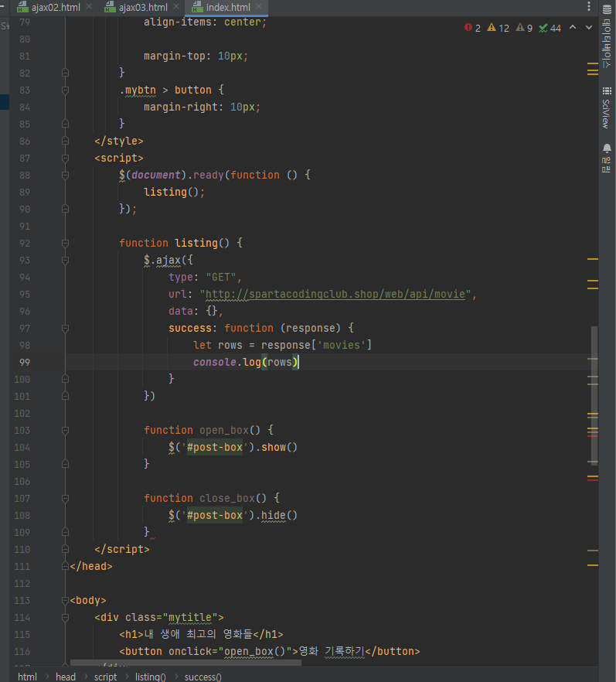
Task: Collapse the body tag fold at line 113
Action: click(x=65, y=601)
